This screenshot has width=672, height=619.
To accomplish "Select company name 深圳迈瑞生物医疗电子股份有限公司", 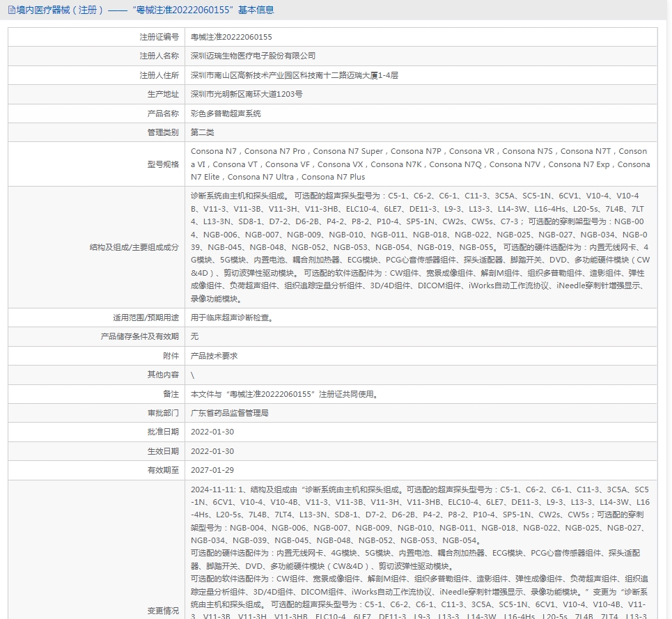I will click(253, 56).
